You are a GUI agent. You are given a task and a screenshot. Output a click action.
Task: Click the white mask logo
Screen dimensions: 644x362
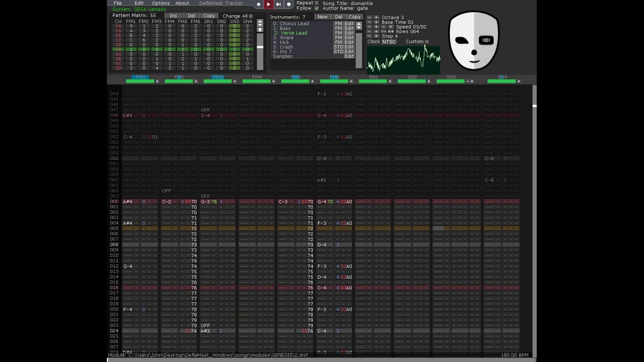[473, 41]
